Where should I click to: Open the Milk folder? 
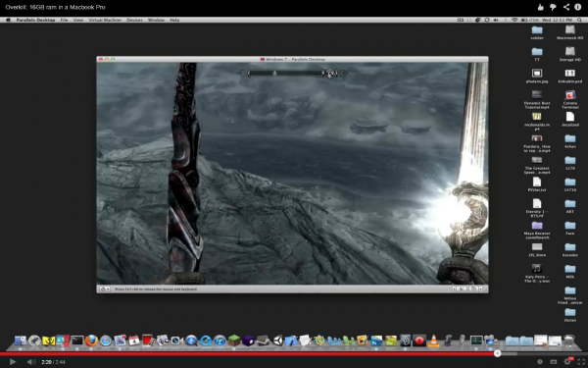[570, 272]
